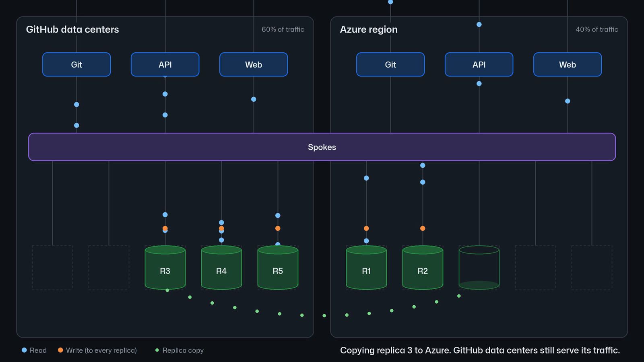Image resolution: width=644 pixels, height=362 pixels.
Task: Select the API box in Azure region
Action: click(x=479, y=64)
